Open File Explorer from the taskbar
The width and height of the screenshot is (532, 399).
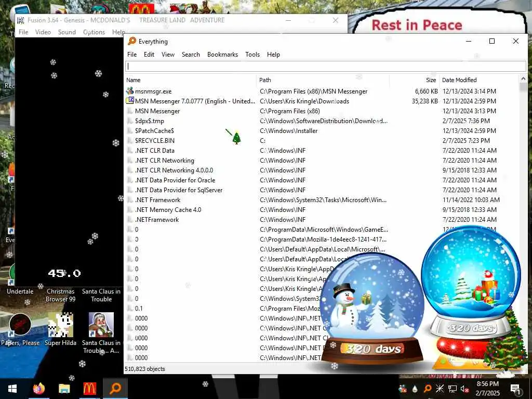(x=64, y=389)
